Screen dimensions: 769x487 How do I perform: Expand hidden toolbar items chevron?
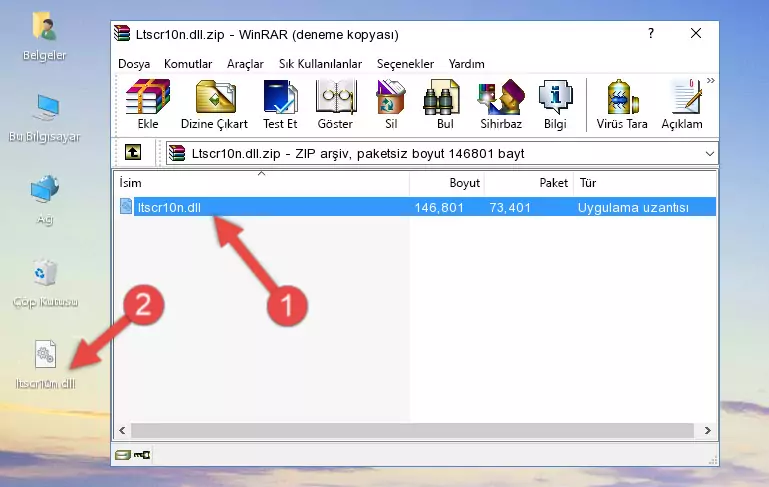click(711, 80)
